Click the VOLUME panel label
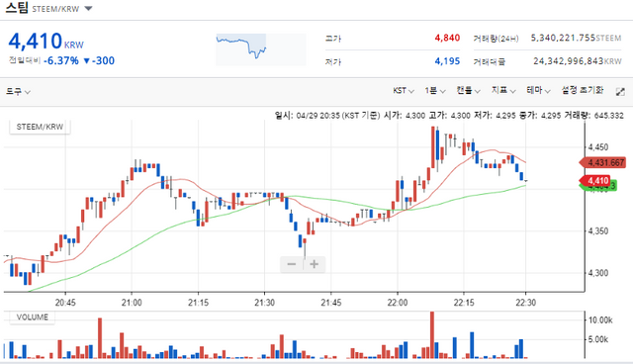 point(32,318)
